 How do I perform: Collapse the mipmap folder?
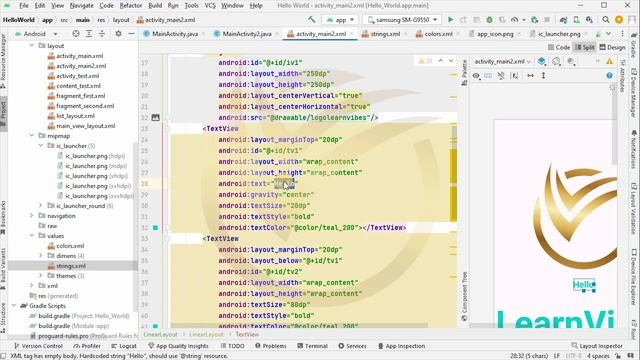coord(31,136)
